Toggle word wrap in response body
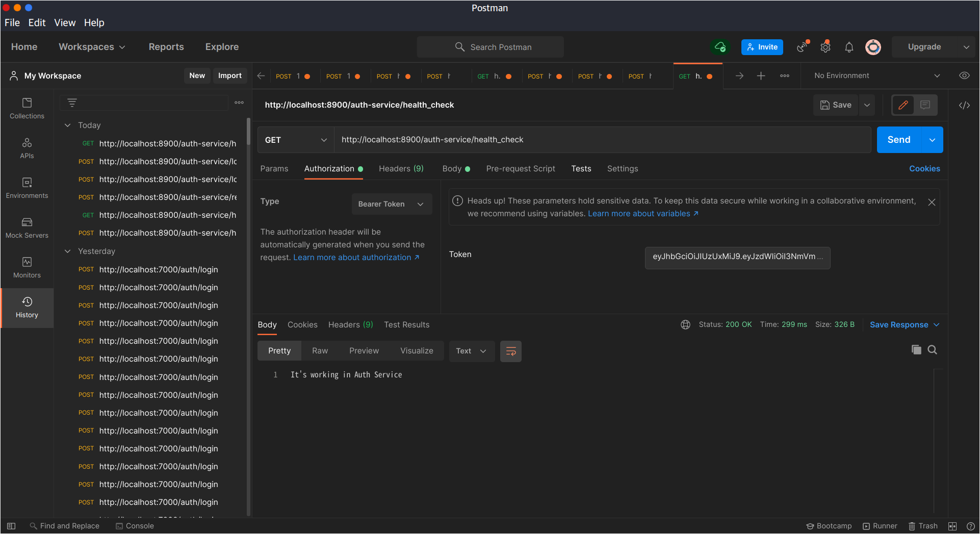This screenshot has height=534, width=980. 511,351
